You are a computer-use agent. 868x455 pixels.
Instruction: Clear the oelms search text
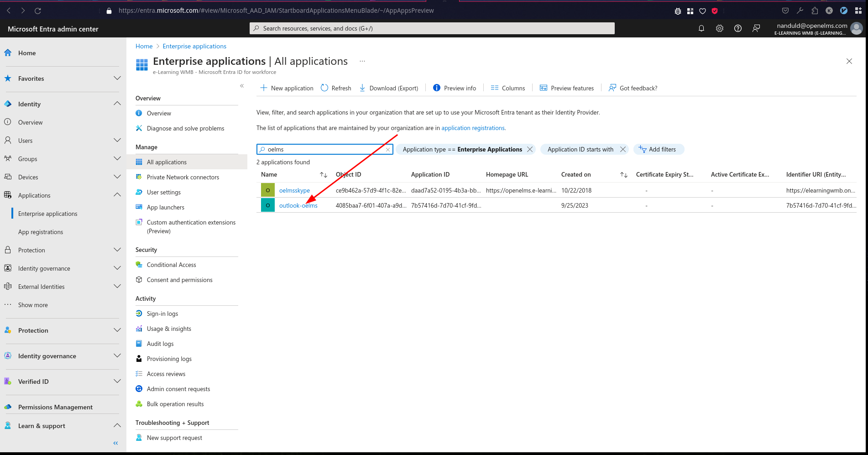coord(388,149)
